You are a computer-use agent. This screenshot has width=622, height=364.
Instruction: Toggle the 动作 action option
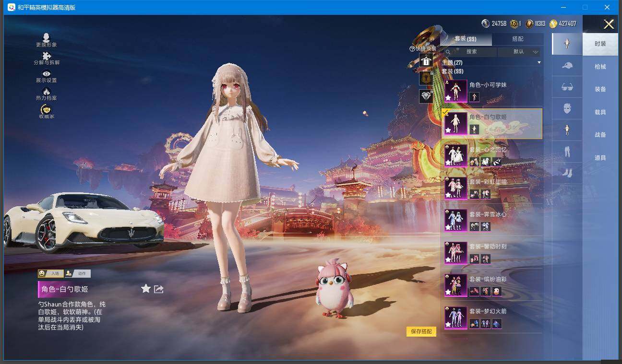[77, 273]
